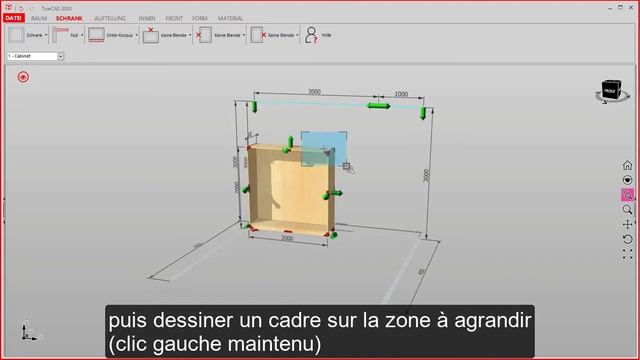The image size is (640, 360).
Task: Toggle the highlighted zoom-window tool
Action: tap(627, 195)
